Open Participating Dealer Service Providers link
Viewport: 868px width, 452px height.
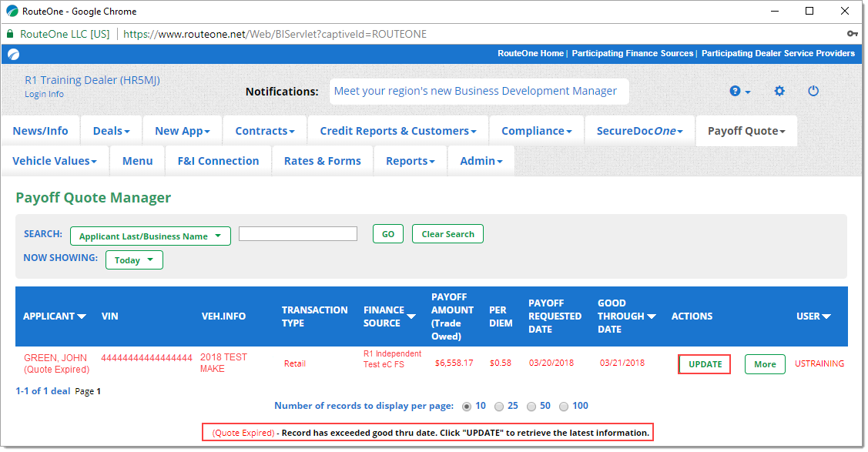(778, 54)
